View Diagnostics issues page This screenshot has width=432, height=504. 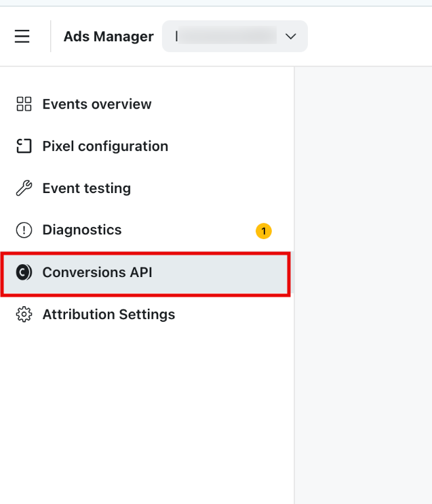[x=146, y=230]
